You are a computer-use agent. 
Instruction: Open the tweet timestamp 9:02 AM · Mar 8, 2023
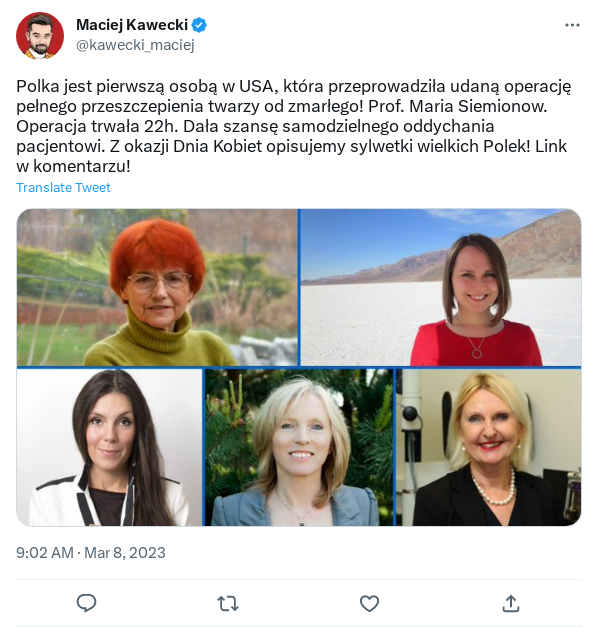(91, 553)
